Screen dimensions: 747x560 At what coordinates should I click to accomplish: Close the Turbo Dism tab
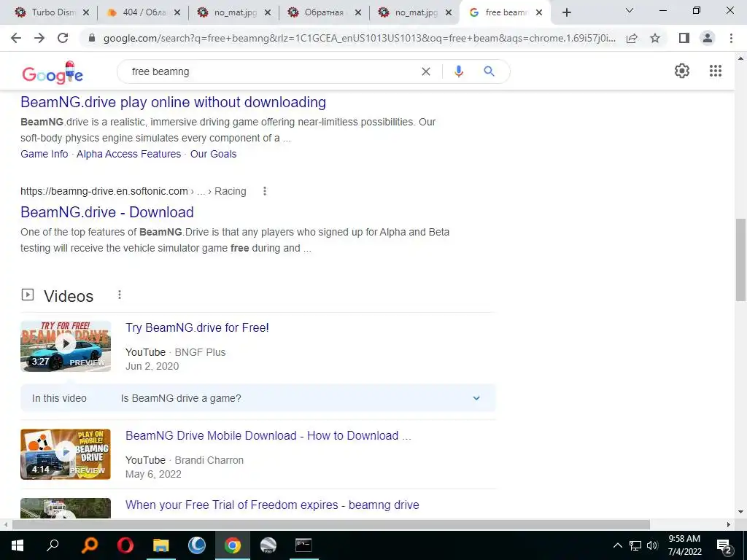click(86, 13)
